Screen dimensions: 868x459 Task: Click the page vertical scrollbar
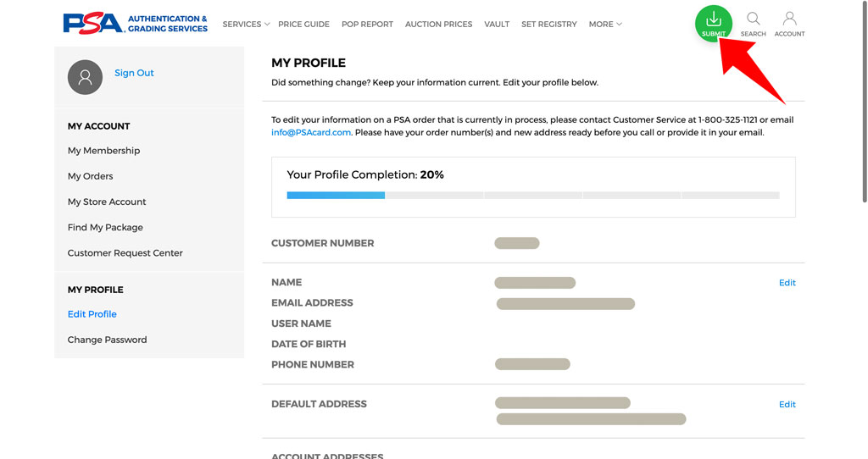865,102
